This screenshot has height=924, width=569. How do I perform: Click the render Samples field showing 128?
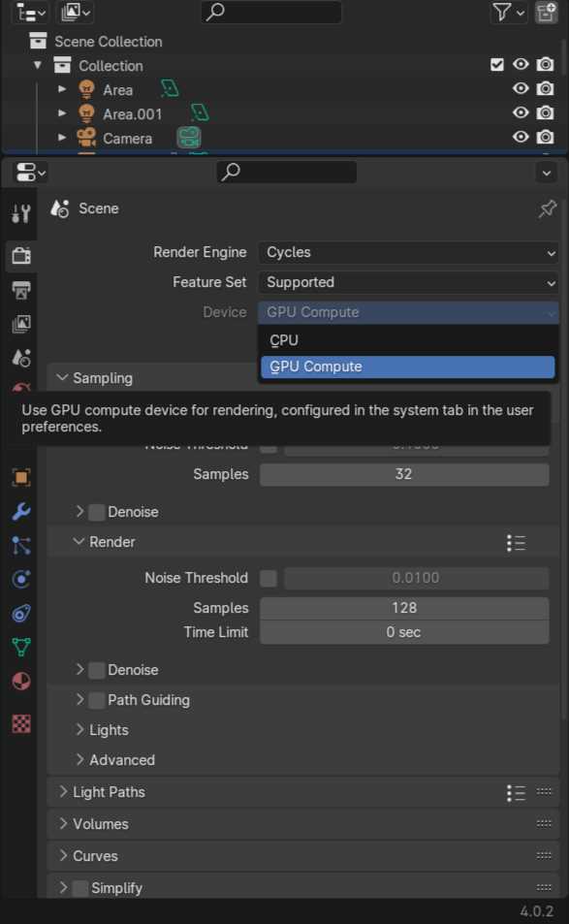(x=404, y=608)
